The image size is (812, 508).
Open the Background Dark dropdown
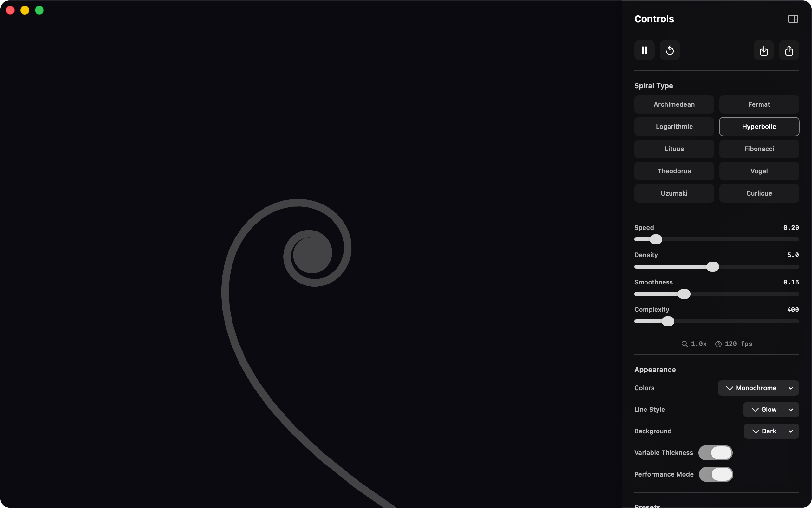coord(771,431)
